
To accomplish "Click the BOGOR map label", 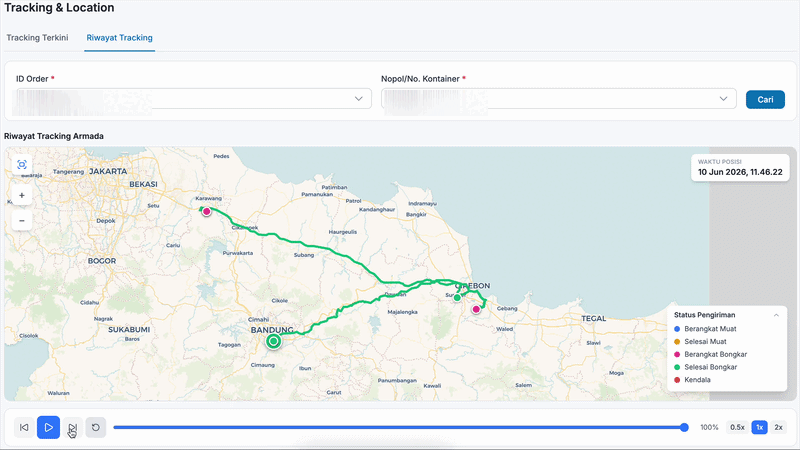I will pos(102,261).
